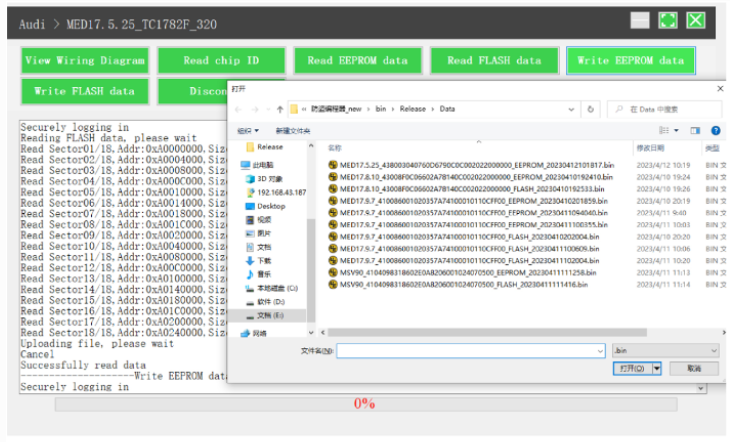The height and width of the screenshot is (442, 730).
Task: Go up one folder level
Action: click(x=279, y=109)
